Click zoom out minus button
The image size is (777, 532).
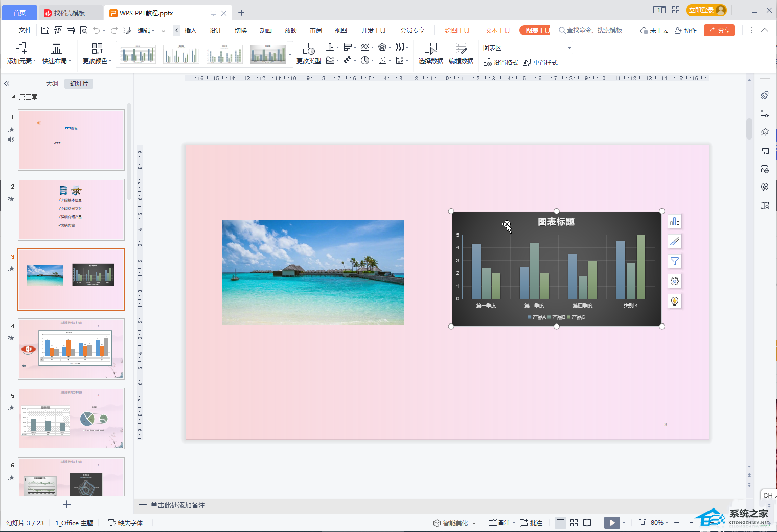pos(677,523)
